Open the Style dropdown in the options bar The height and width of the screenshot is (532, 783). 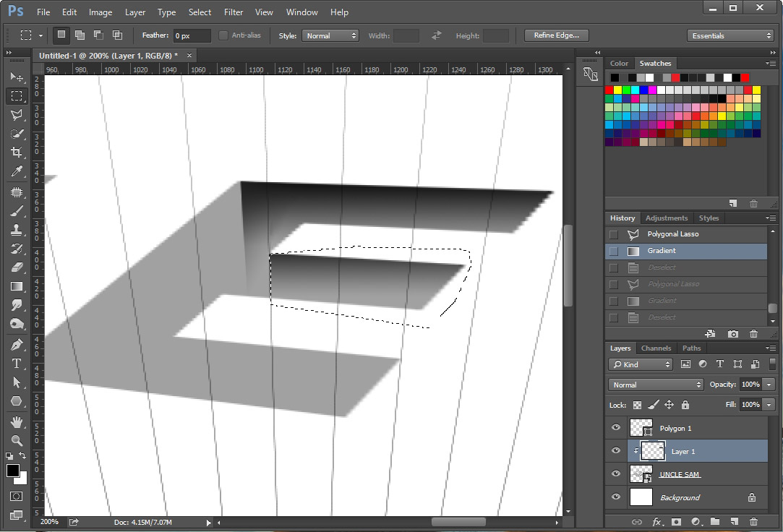(x=330, y=35)
